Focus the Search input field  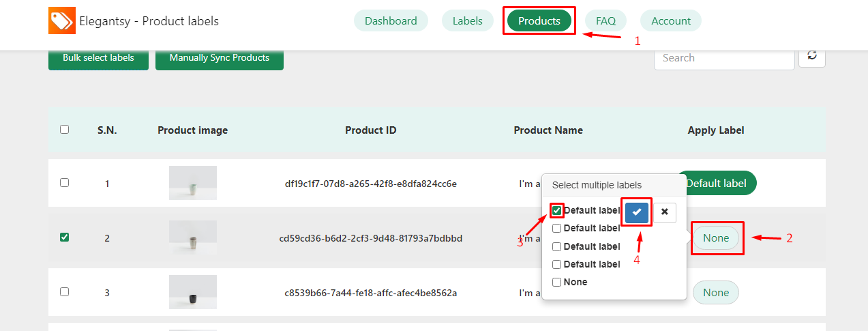tap(724, 58)
